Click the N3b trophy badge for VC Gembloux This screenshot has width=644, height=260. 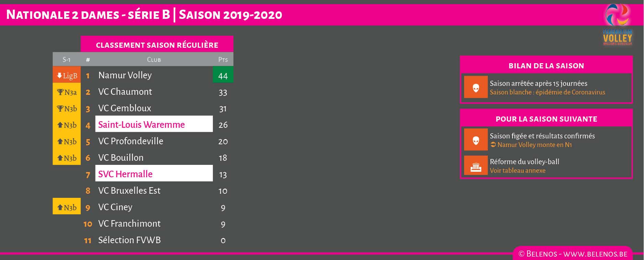[x=67, y=109]
